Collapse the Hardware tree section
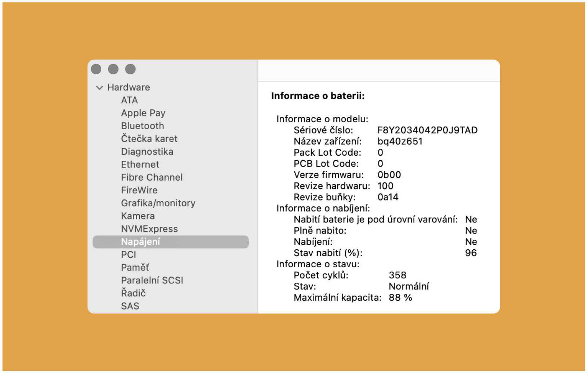This screenshot has width=588, height=373. (99, 88)
